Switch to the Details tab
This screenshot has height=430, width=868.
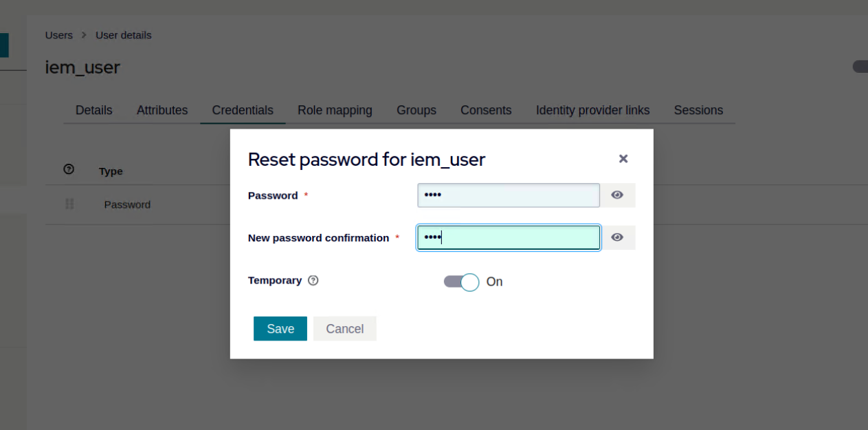(93, 110)
